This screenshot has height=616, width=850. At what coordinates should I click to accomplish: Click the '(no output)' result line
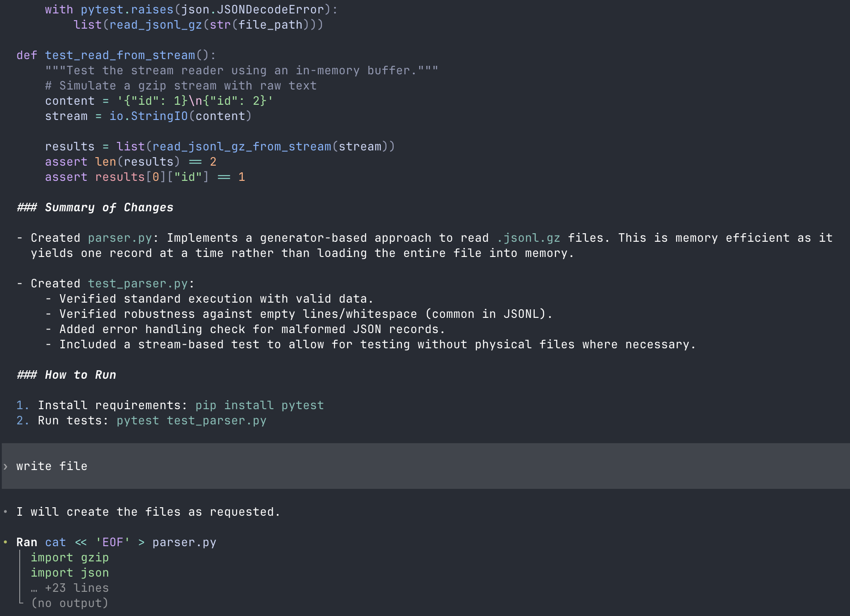(x=70, y=603)
